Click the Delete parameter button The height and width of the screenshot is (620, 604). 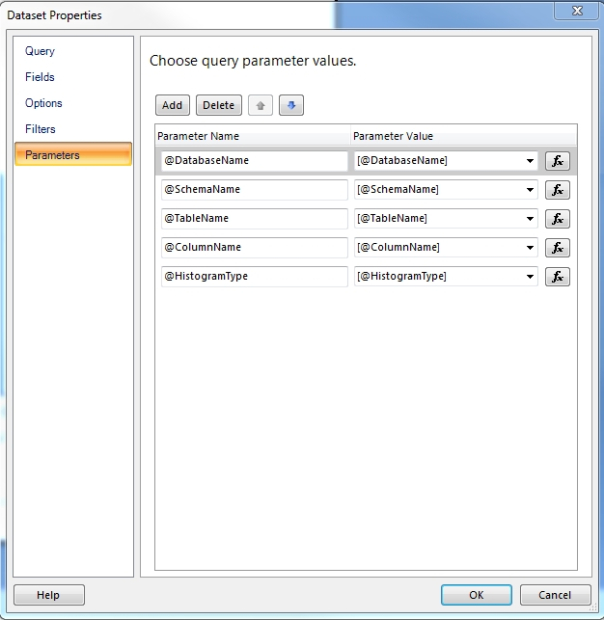click(x=219, y=105)
